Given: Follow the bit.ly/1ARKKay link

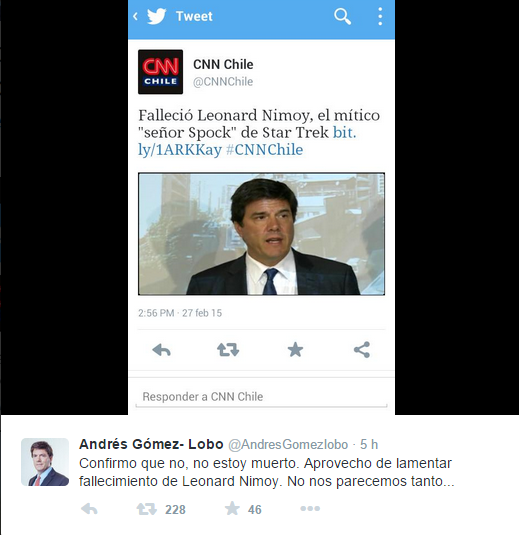Looking at the screenshot, I should 247,141.
